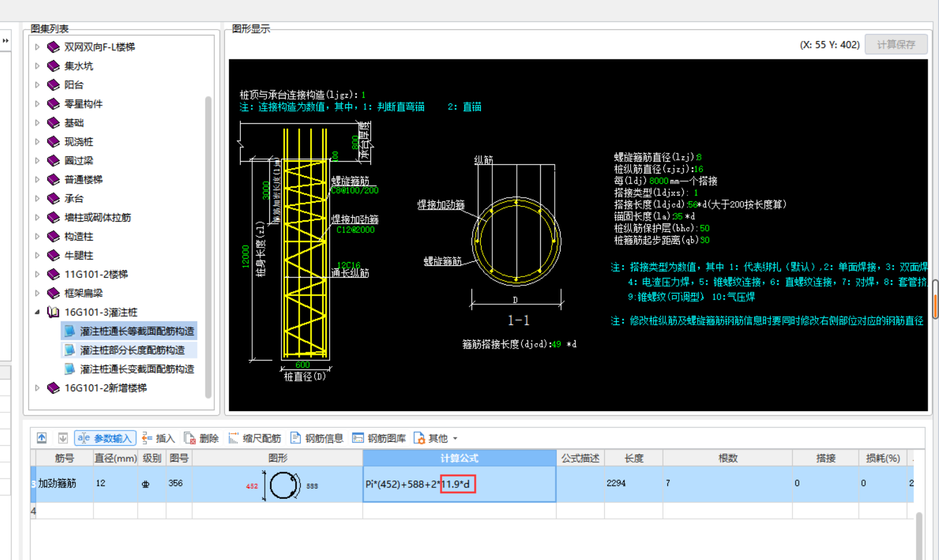Click the move row down arrow icon
This screenshot has height=560, width=939.
tap(63, 438)
